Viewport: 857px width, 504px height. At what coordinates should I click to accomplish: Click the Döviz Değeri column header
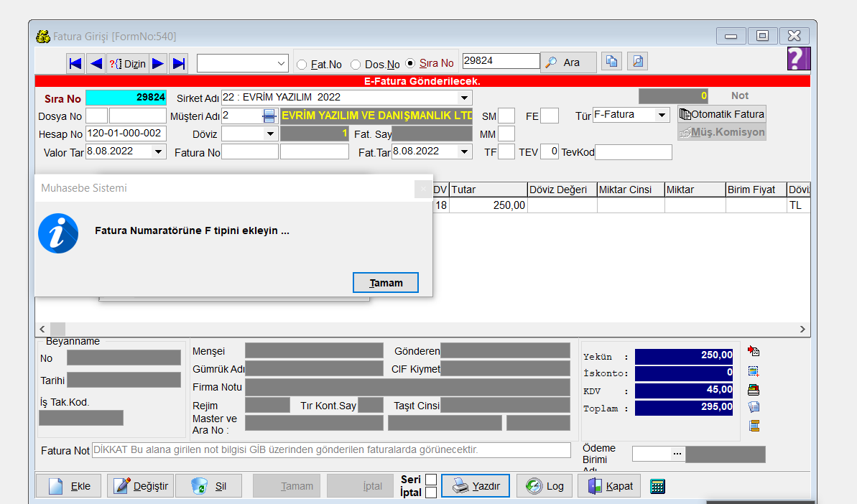tap(562, 190)
